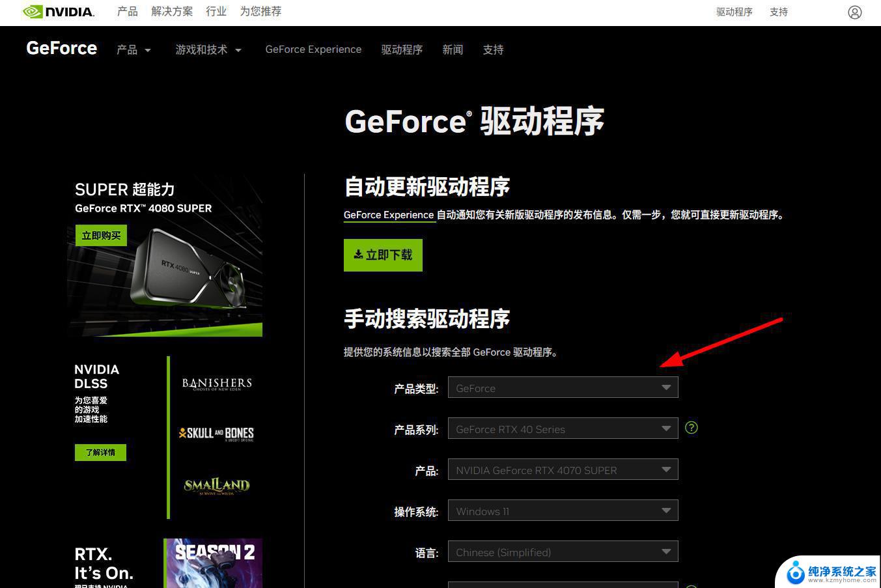Click the 手动搜索驱动程序 heading
The width and height of the screenshot is (881, 588).
pyautogui.click(x=427, y=319)
